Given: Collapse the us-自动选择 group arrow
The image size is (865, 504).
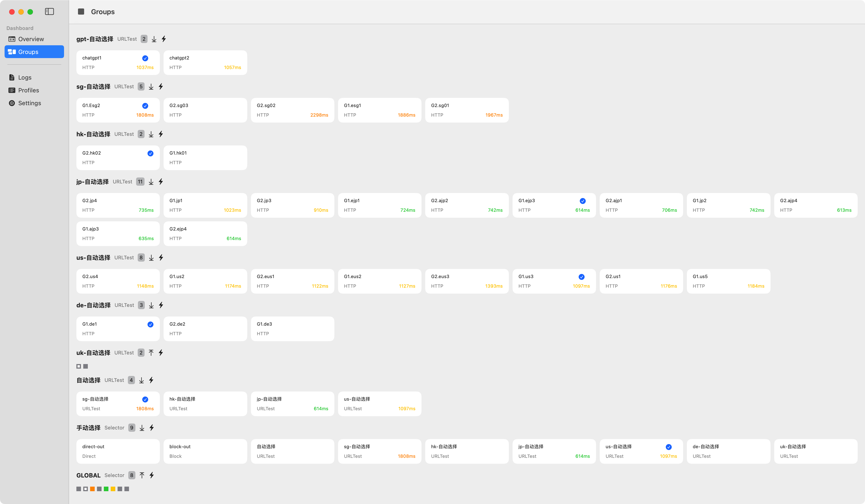Looking at the screenshot, I should (151, 258).
